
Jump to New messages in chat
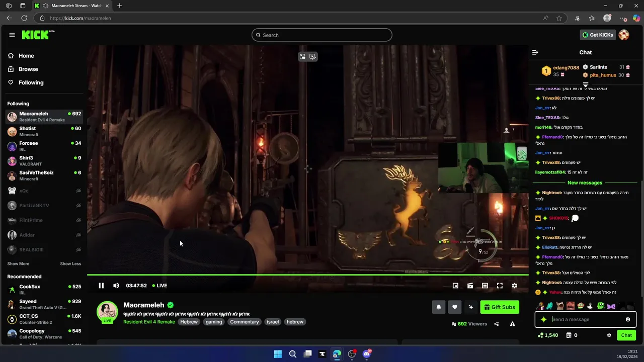coord(585,183)
